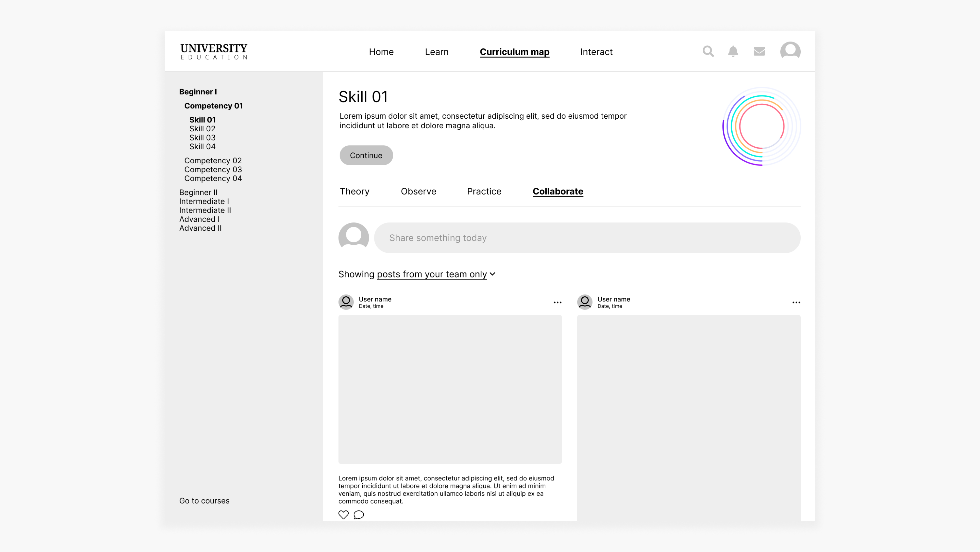Switch to the Theory tab
Screen dimensions: 980x552
pyautogui.click(x=354, y=191)
